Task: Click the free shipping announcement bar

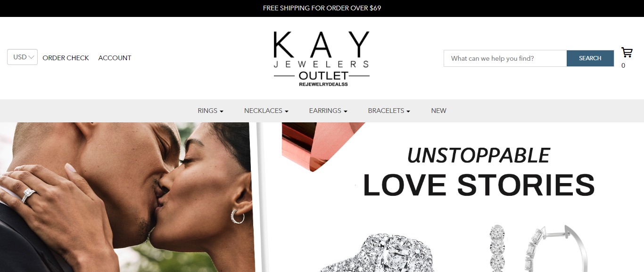Action: [x=322, y=8]
